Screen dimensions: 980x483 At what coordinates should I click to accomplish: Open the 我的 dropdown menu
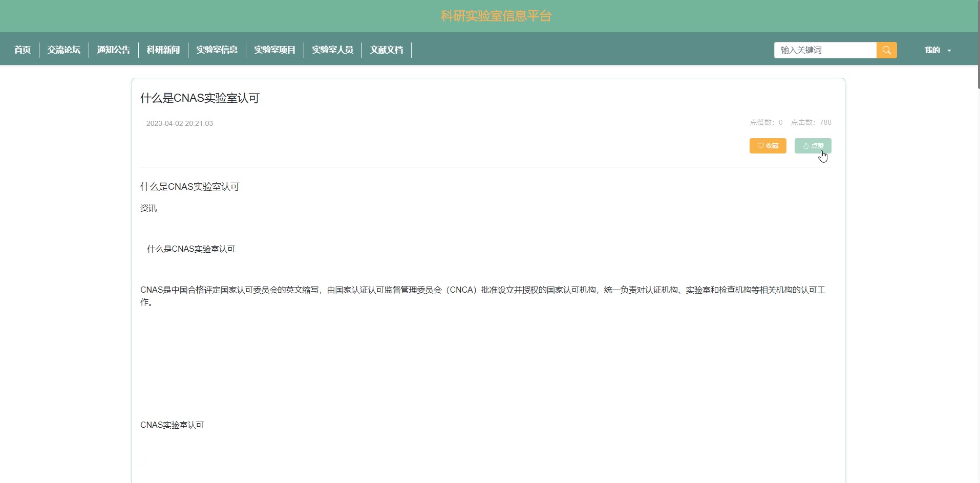[938, 50]
